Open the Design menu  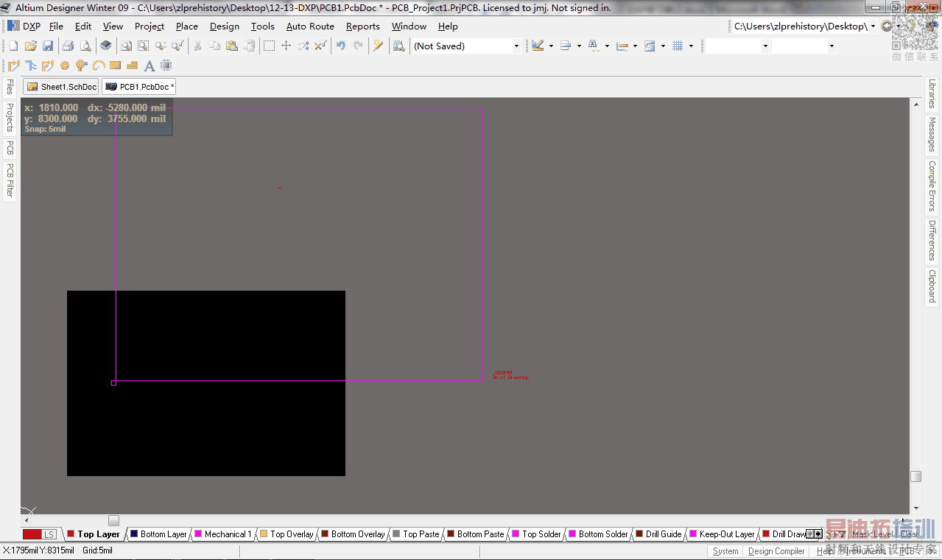pyautogui.click(x=224, y=26)
